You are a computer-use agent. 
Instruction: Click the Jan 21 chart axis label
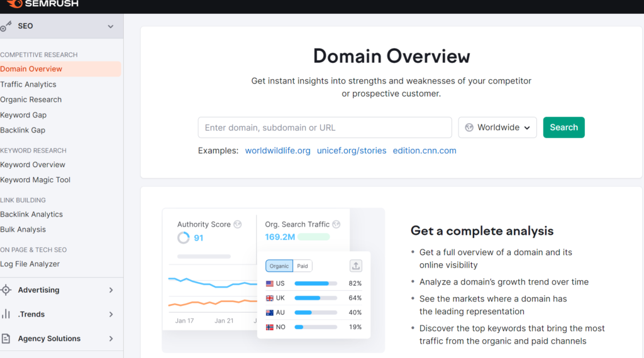point(224,321)
